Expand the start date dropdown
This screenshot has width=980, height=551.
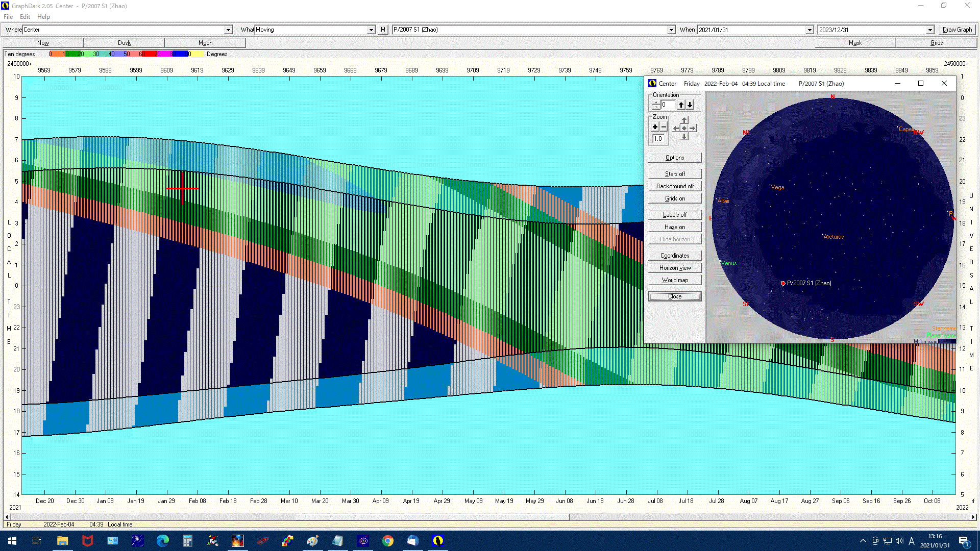[810, 30]
